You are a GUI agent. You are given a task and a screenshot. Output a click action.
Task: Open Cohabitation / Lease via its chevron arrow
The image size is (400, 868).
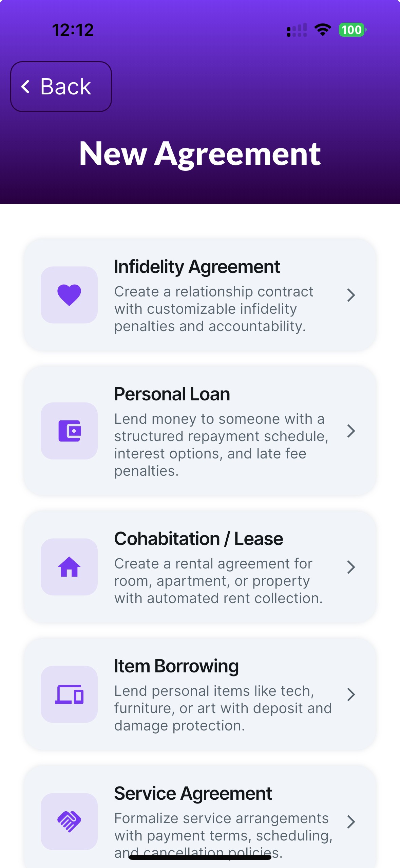(x=351, y=567)
